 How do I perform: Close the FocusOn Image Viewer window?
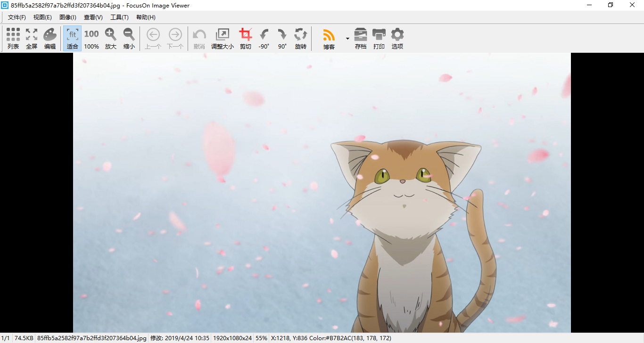click(x=632, y=5)
